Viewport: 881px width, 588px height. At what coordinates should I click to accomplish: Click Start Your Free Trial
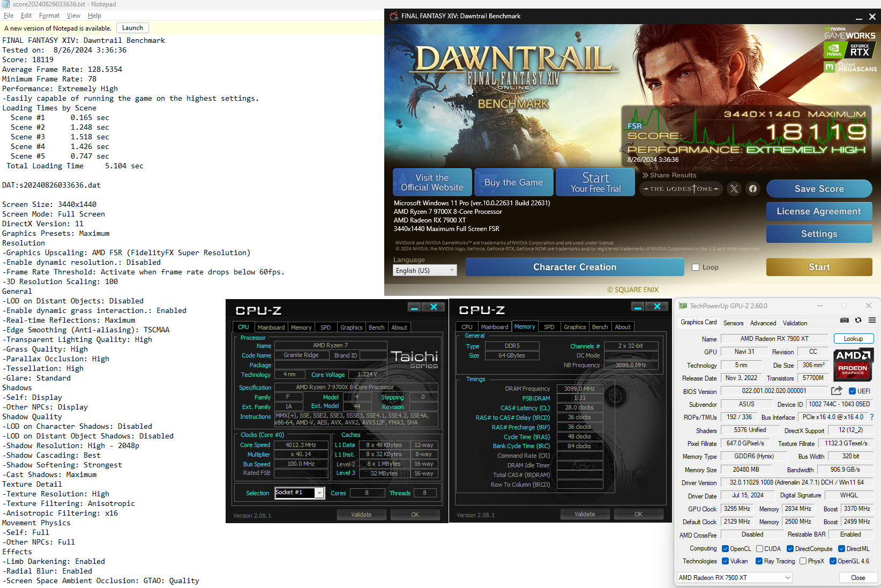pyautogui.click(x=595, y=182)
